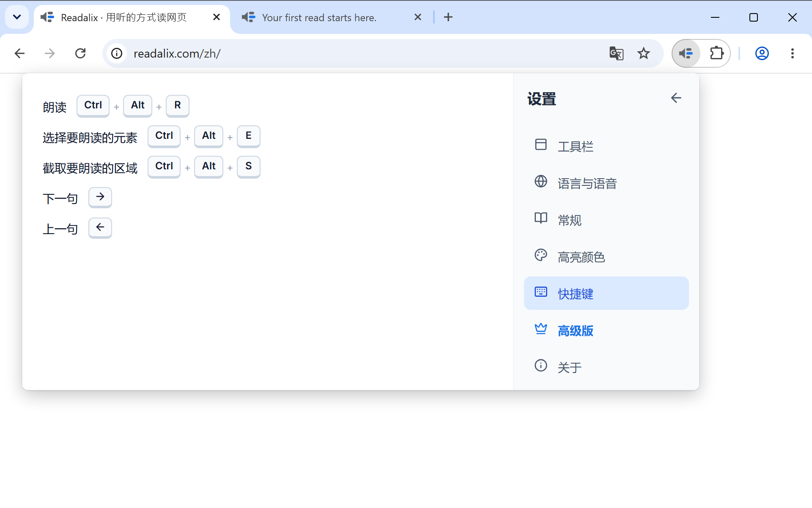Click the left arrow key for 上一句

point(100,228)
